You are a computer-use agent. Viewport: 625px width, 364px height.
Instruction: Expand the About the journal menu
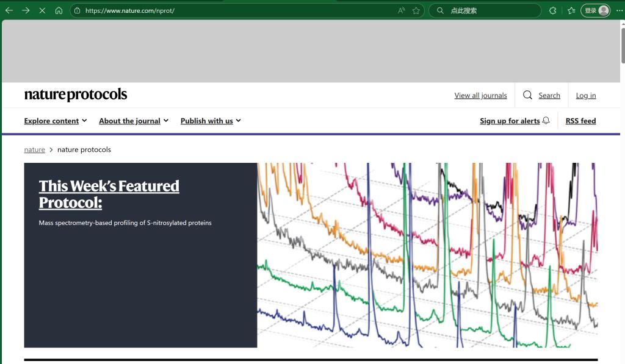(133, 121)
